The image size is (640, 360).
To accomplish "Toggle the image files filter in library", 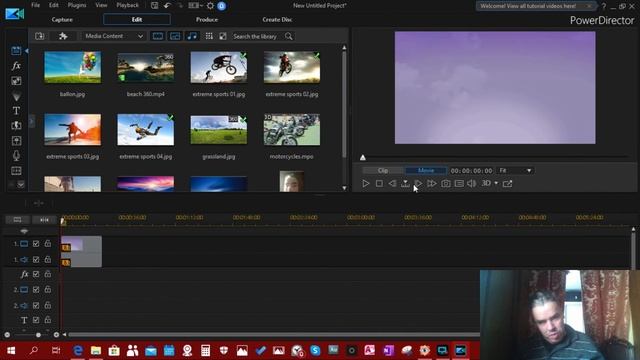I will click(x=175, y=36).
